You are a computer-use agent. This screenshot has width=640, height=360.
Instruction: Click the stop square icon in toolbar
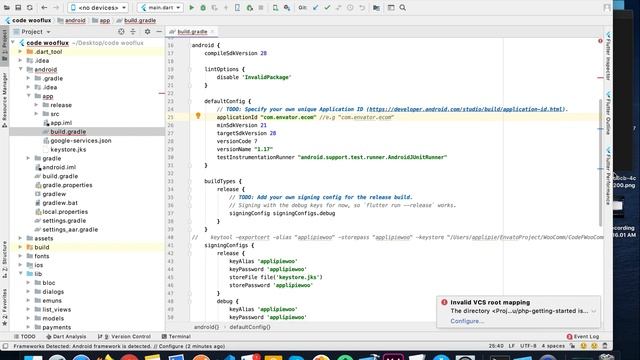tap(261, 7)
